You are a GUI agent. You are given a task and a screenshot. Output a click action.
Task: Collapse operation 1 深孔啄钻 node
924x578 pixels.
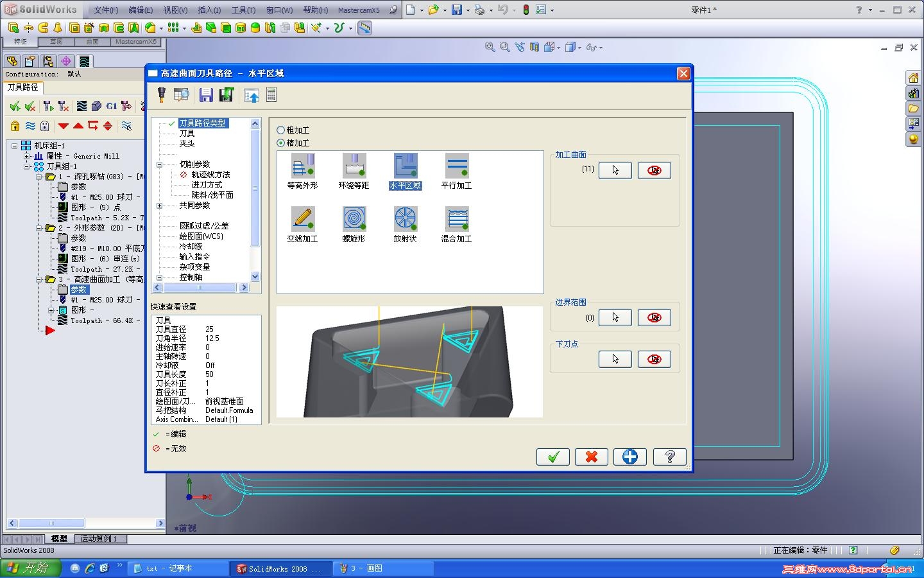38,177
